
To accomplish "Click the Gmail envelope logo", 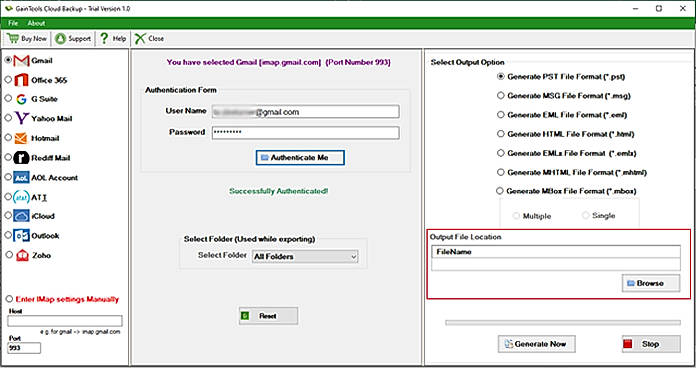I will click(x=21, y=60).
